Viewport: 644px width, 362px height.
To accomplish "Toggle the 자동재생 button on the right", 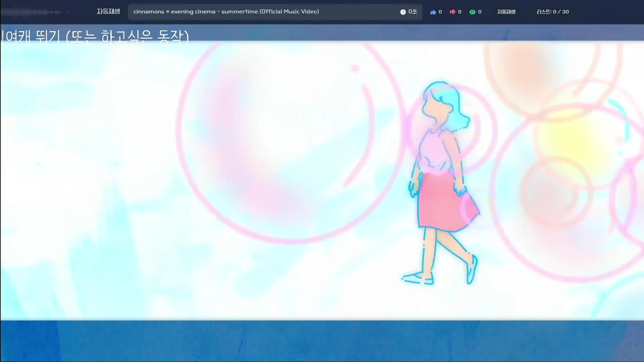I will tap(506, 12).
